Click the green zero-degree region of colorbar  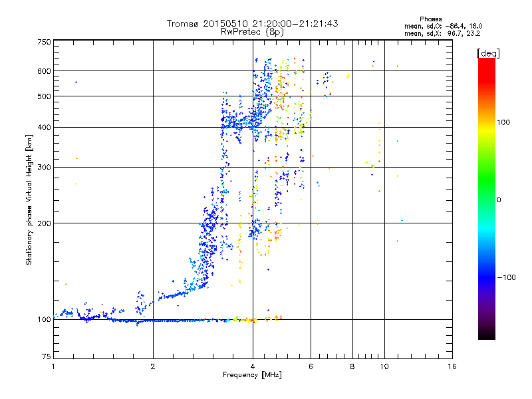tap(487, 199)
